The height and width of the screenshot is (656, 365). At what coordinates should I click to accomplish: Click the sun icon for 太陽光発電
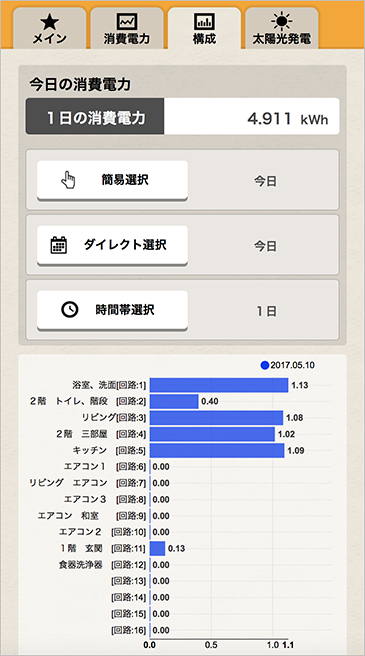pyautogui.click(x=281, y=21)
